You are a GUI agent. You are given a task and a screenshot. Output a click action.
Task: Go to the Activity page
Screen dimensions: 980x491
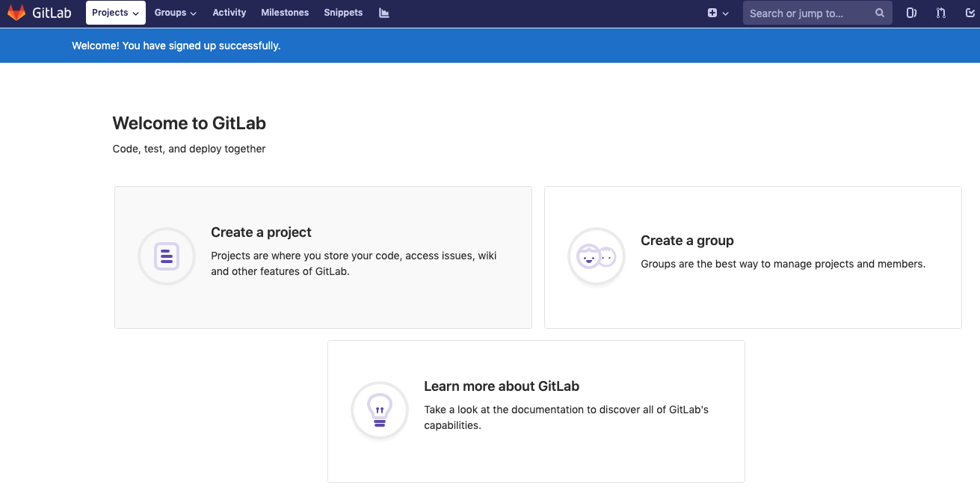(x=229, y=13)
